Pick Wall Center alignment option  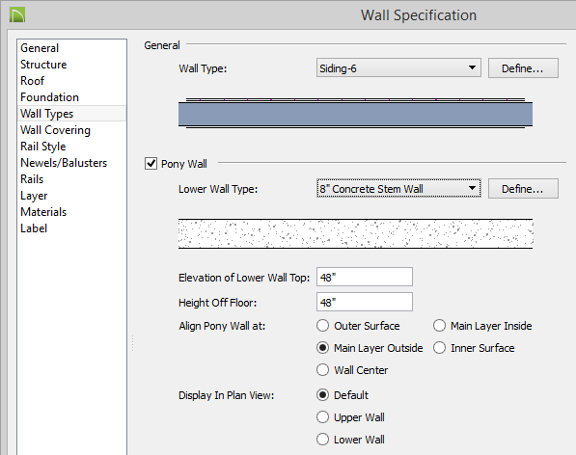(x=323, y=370)
